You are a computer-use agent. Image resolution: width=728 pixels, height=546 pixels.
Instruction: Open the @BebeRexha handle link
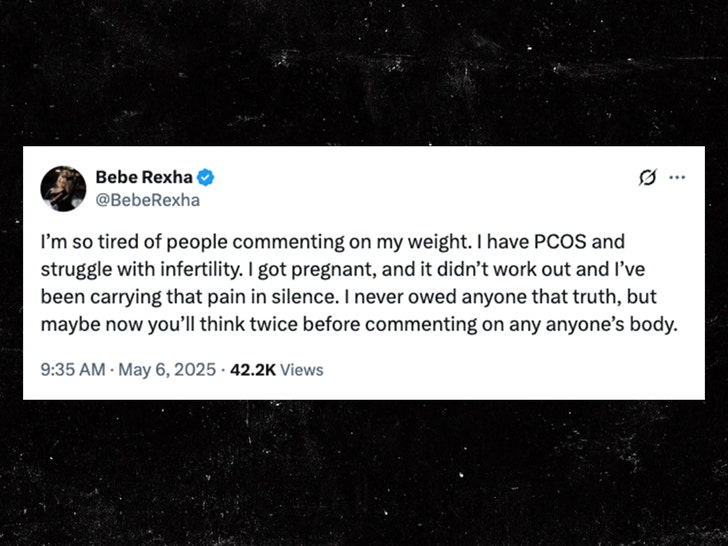pyautogui.click(x=147, y=199)
